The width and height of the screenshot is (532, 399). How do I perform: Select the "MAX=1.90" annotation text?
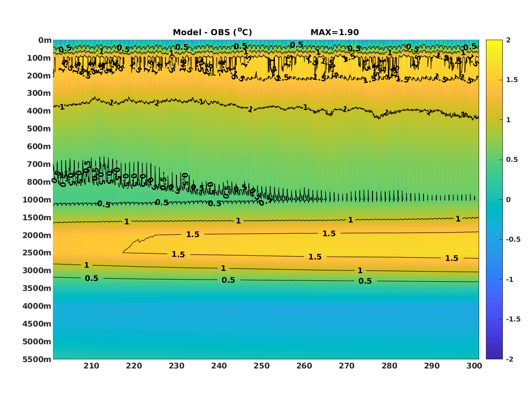(x=335, y=32)
